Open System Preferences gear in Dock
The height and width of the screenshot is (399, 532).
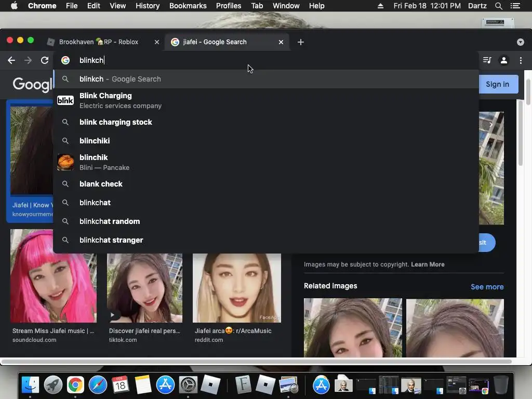tap(188, 385)
